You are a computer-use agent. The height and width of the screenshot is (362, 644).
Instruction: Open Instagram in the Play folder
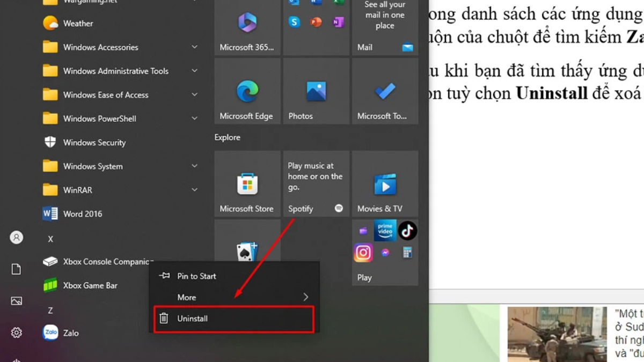tap(363, 253)
